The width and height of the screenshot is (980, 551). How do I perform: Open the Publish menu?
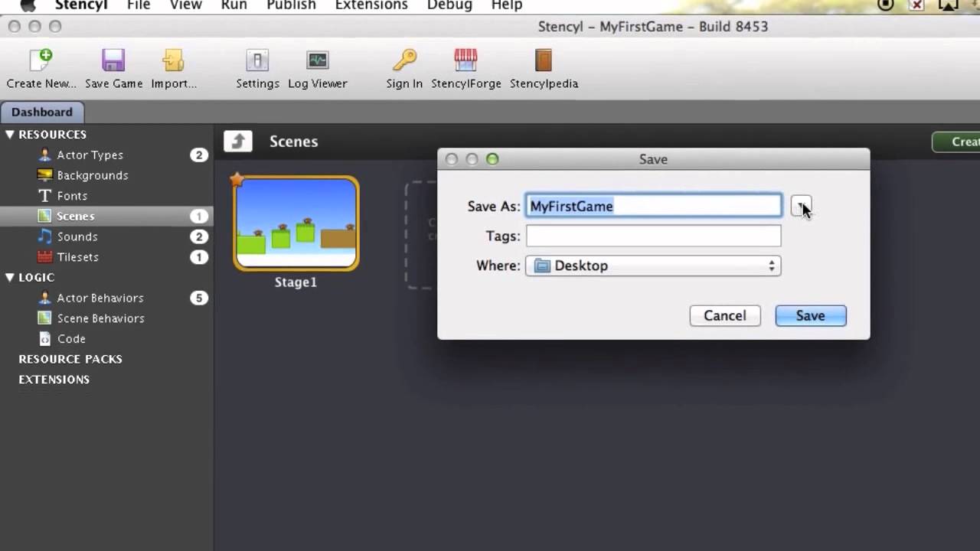click(291, 5)
